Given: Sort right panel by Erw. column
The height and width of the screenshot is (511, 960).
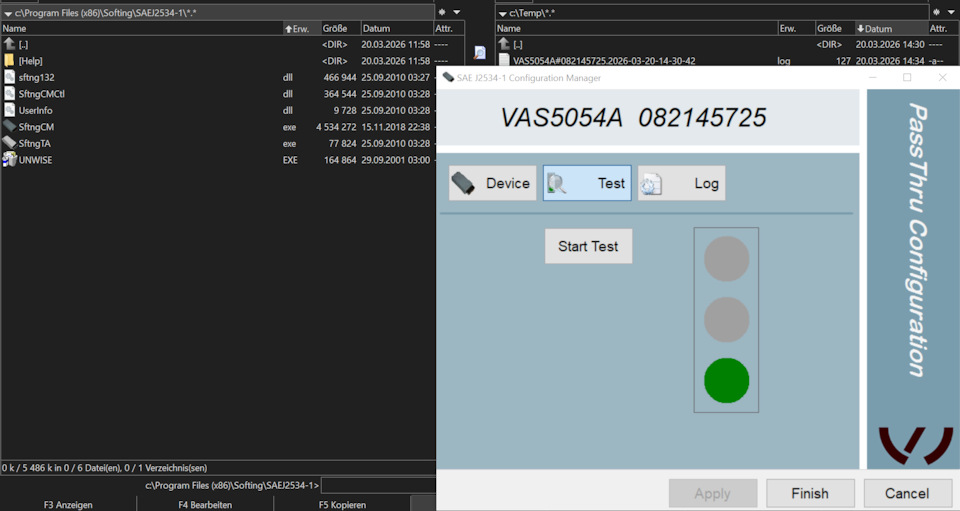Looking at the screenshot, I should click(796, 28).
